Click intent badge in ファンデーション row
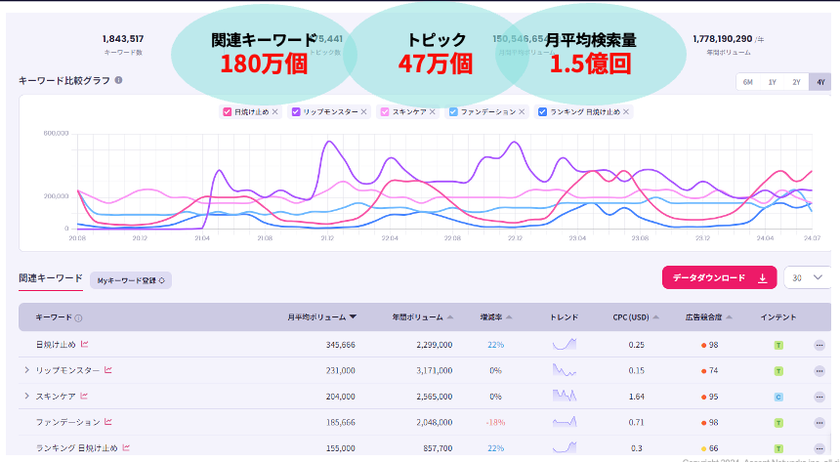Viewport: 840px width, 462px height. tap(778, 423)
